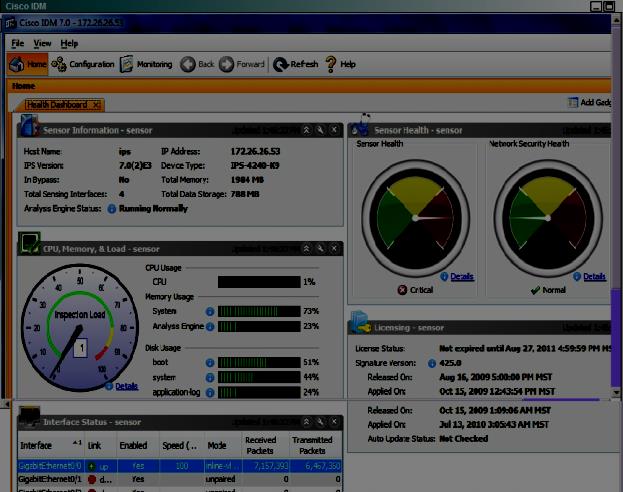
Task: Click the CPU usage bar
Action: 259,282
